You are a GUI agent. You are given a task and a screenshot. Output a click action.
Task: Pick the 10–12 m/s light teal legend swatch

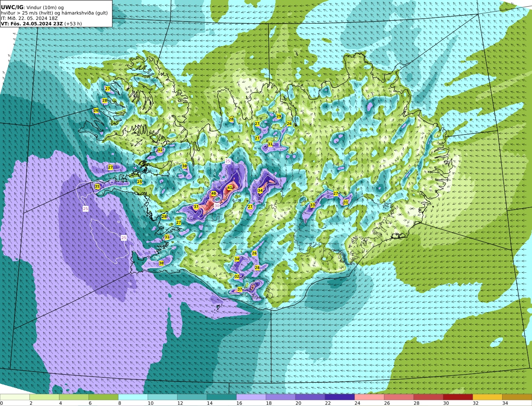(162, 397)
